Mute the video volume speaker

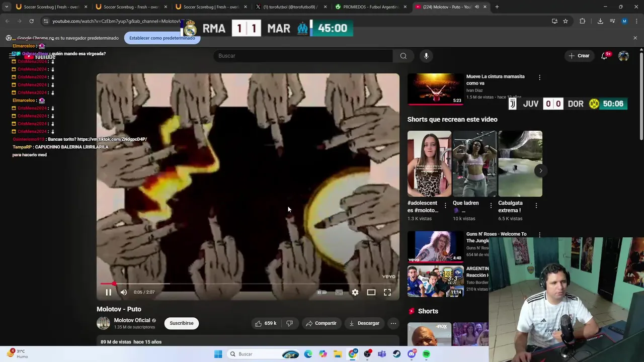tap(124, 292)
